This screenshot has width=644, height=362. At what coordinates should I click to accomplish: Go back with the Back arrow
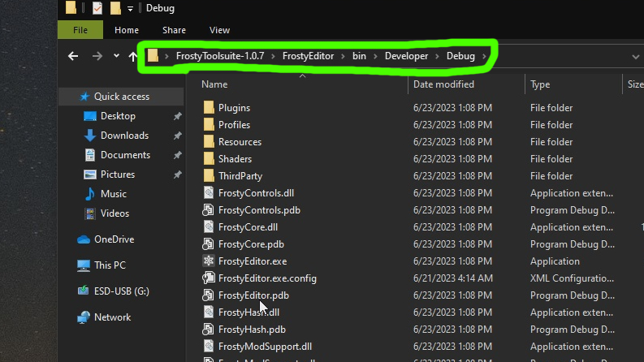(73, 56)
